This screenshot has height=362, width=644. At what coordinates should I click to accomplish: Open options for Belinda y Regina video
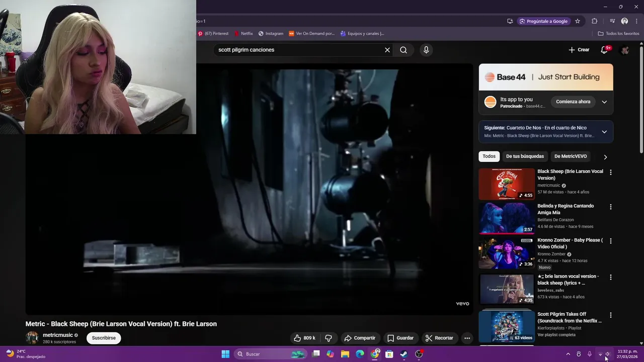point(611,207)
